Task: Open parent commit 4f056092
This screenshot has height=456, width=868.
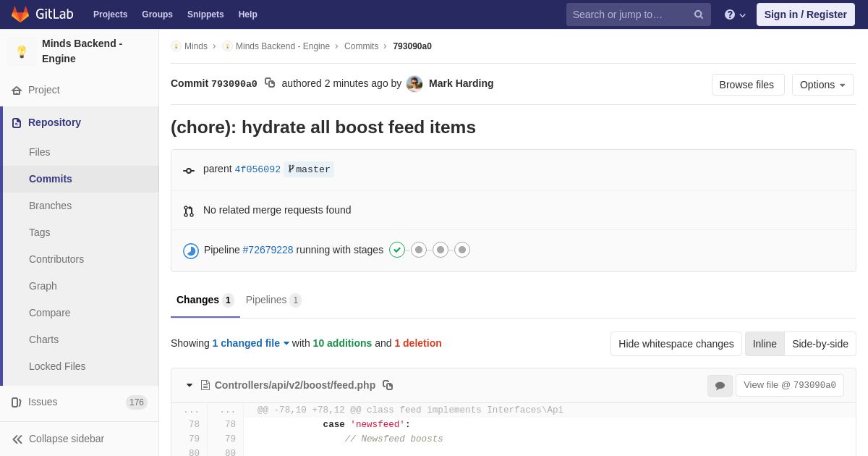Action: [258, 169]
